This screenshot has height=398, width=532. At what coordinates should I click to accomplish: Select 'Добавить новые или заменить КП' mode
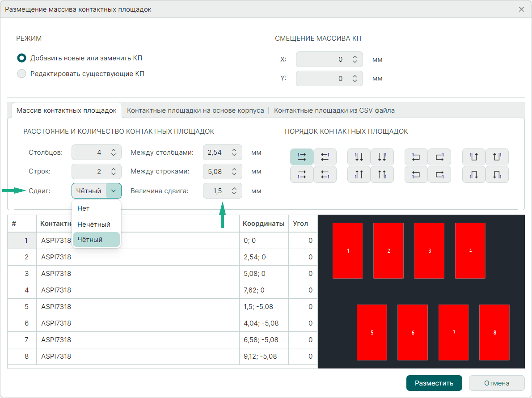21,58
